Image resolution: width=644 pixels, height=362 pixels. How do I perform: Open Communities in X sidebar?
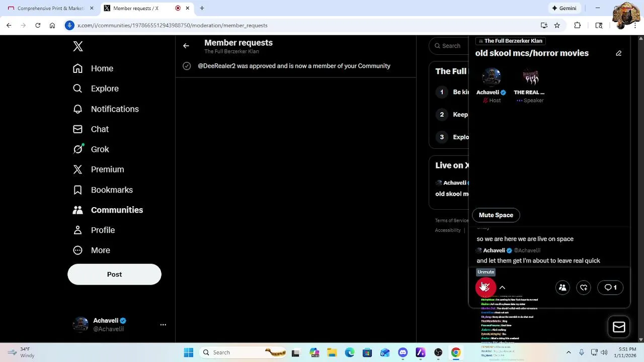108,210
